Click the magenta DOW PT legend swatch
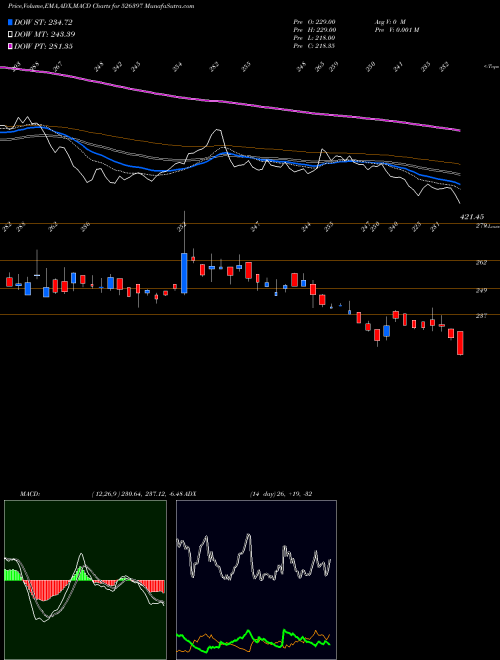Image resolution: width=500 pixels, height=660 pixels. (10, 46)
